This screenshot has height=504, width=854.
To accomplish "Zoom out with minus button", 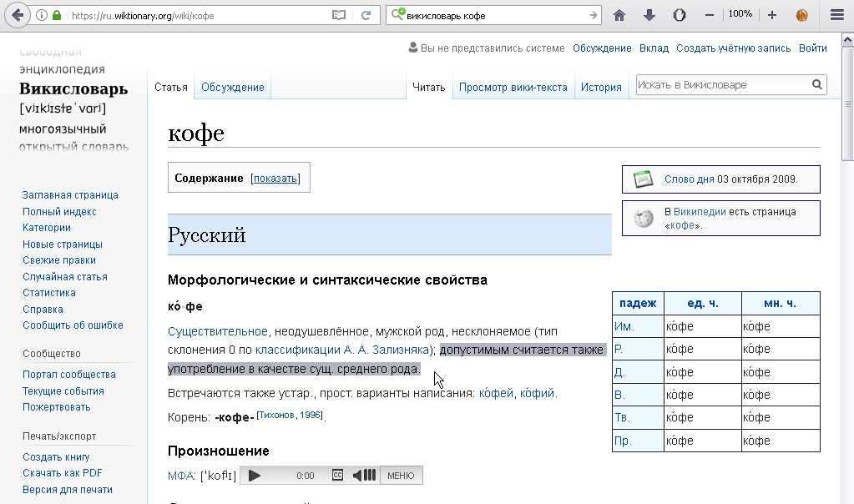I will (709, 15).
